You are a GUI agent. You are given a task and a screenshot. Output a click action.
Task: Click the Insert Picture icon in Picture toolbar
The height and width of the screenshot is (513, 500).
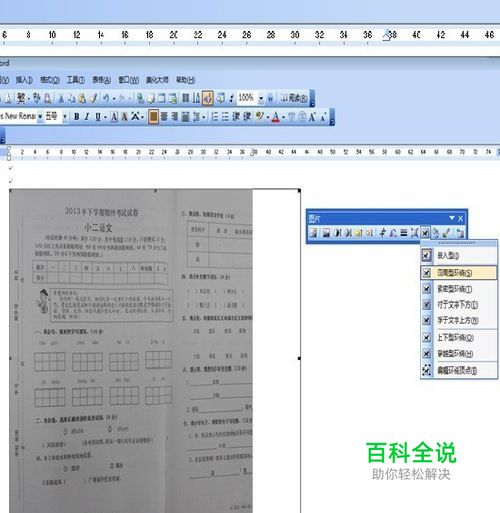313,233
